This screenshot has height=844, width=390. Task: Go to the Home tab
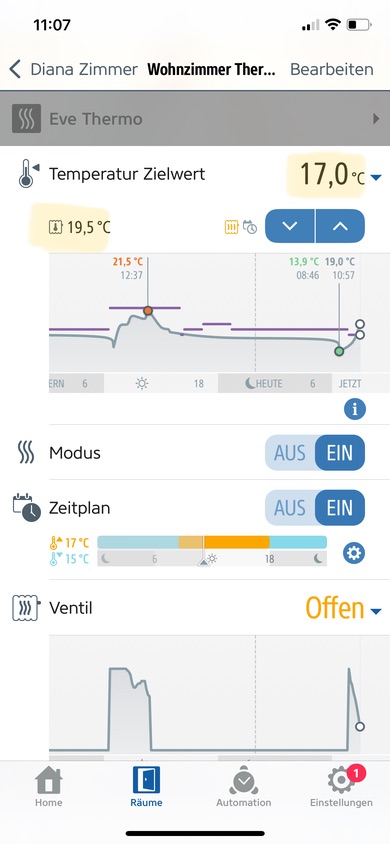point(48,787)
